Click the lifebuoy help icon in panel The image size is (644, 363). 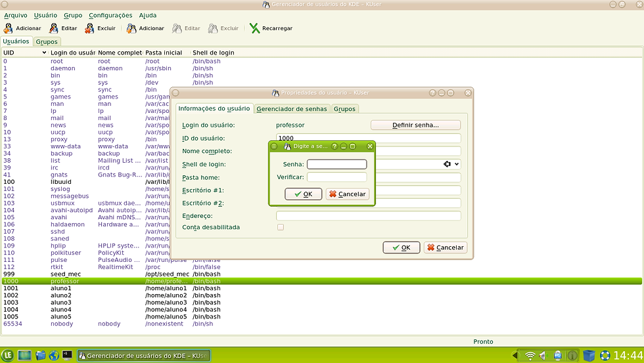[605, 356]
